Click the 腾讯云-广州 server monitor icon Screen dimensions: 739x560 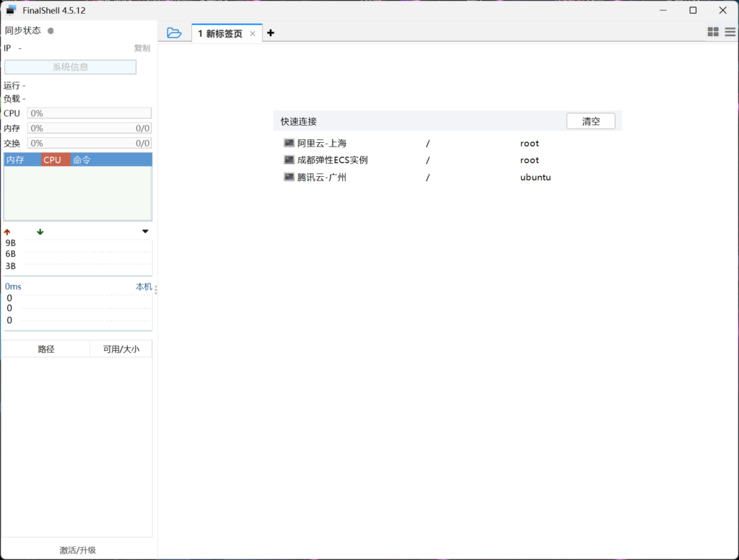(289, 176)
